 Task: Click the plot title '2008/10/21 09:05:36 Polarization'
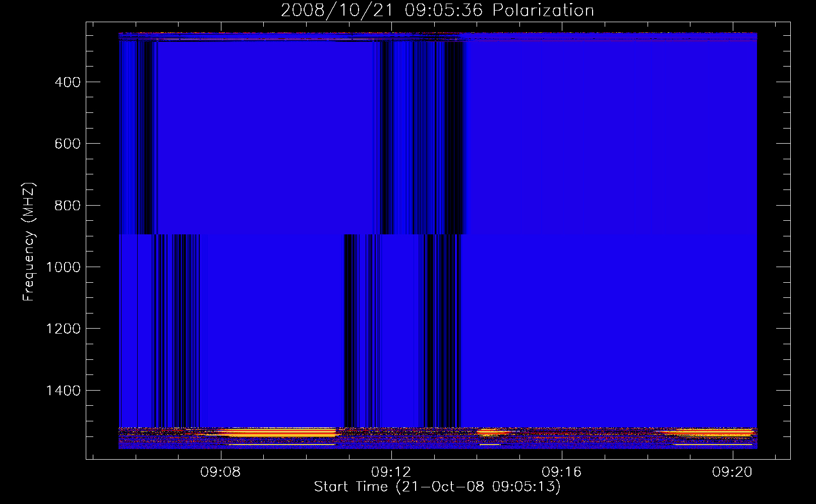tap(437, 10)
